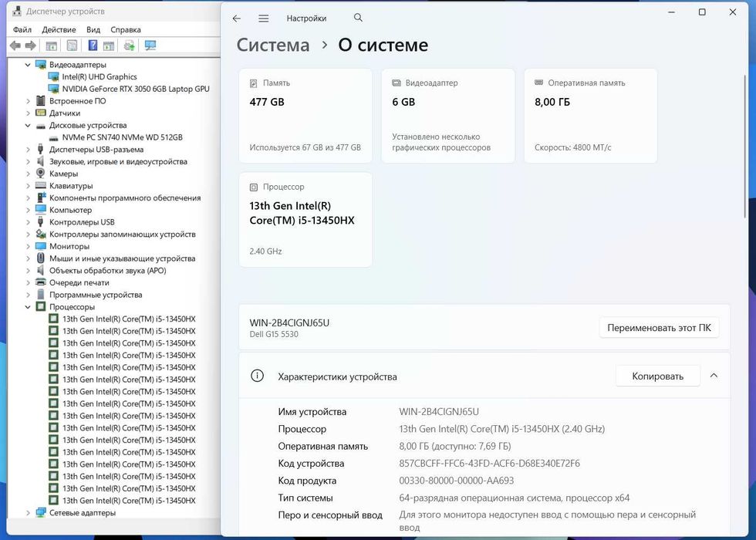756x540 pixels.
Task: Click the Мониторы category icon
Action: pyautogui.click(x=41, y=246)
